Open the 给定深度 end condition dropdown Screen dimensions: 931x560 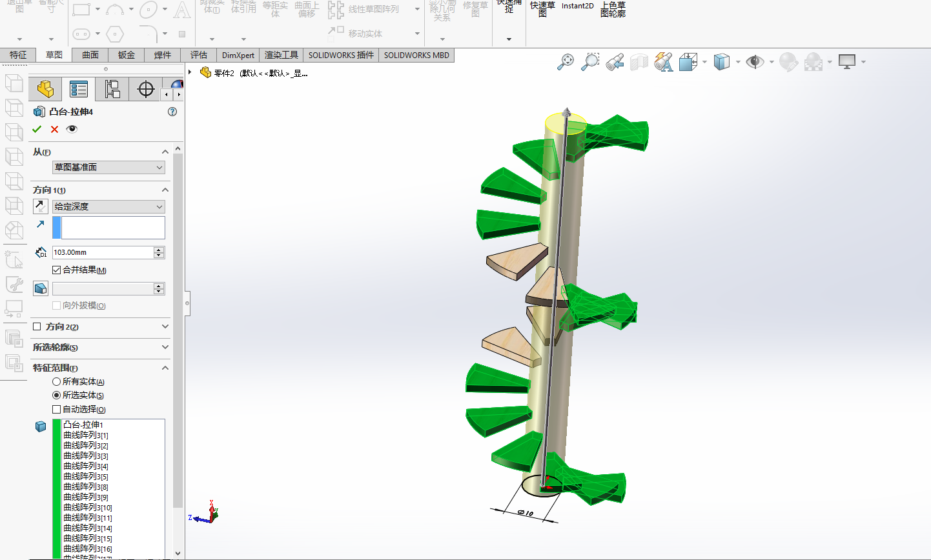click(x=108, y=206)
